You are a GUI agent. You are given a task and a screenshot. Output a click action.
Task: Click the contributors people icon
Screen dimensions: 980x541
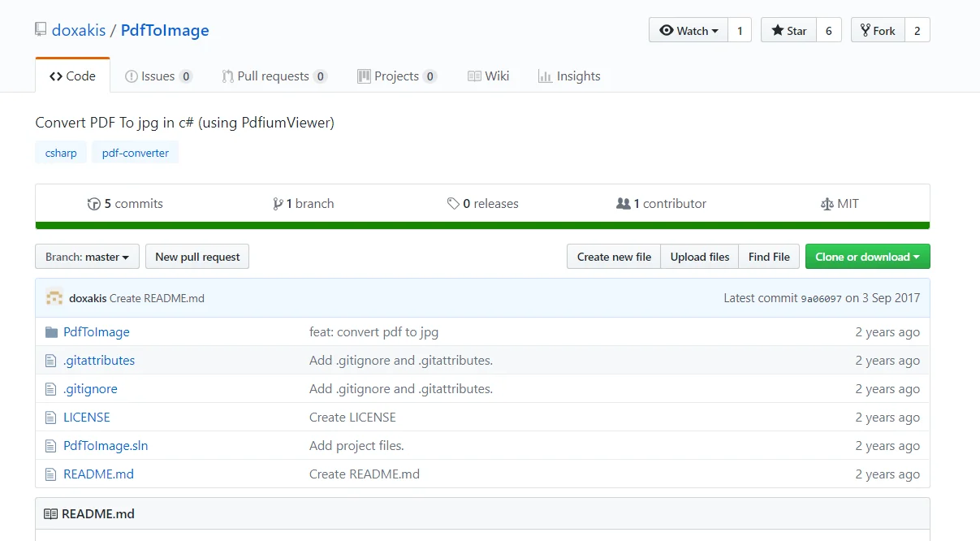(624, 204)
